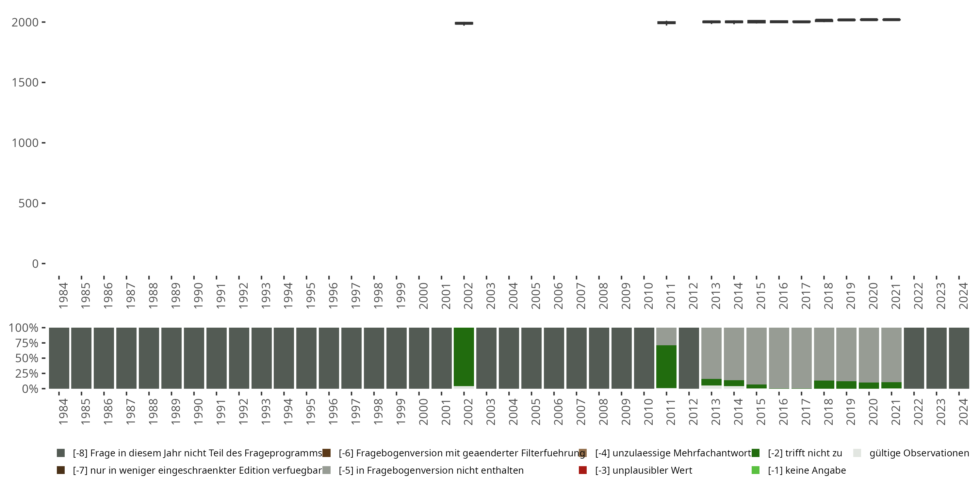Viewport: 980px width, 490px height.
Task: Click the [-2] dark green legend swatch
Action: tap(756, 453)
